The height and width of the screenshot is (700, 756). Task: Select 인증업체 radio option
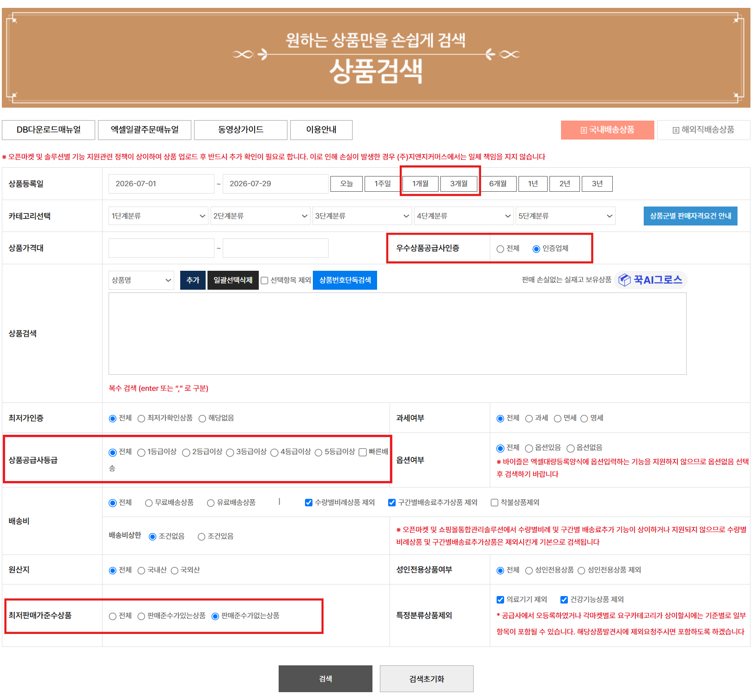(x=536, y=249)
